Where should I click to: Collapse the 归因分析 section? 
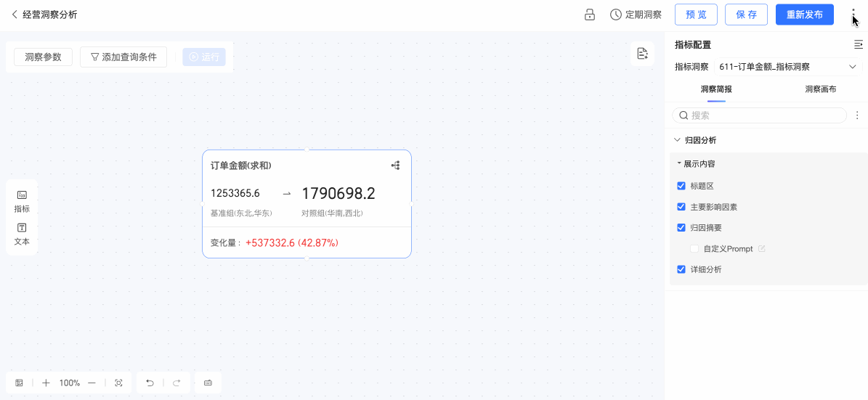pyautogui.click(x=677, y=140)
